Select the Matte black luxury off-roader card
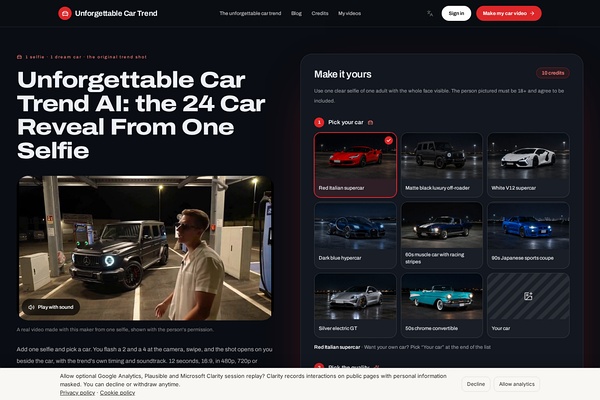The image size is (600, 400). tap(442, 165)
